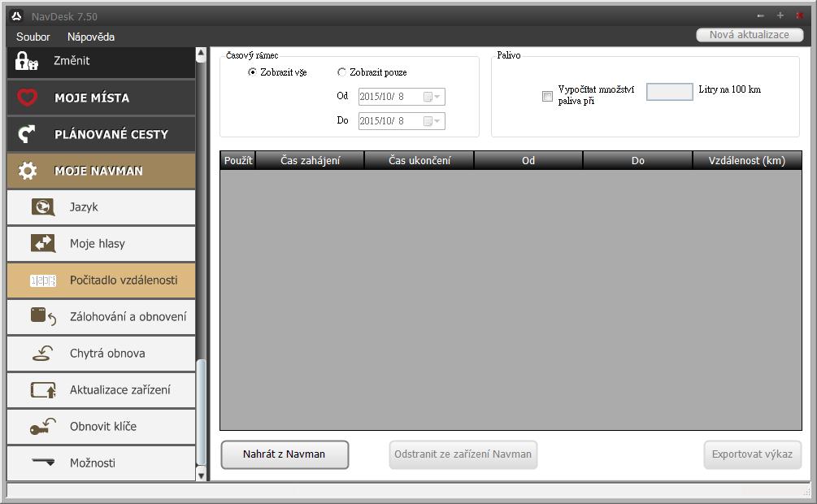Open the MOJE MÍSTA section

(x=101, y=98)
